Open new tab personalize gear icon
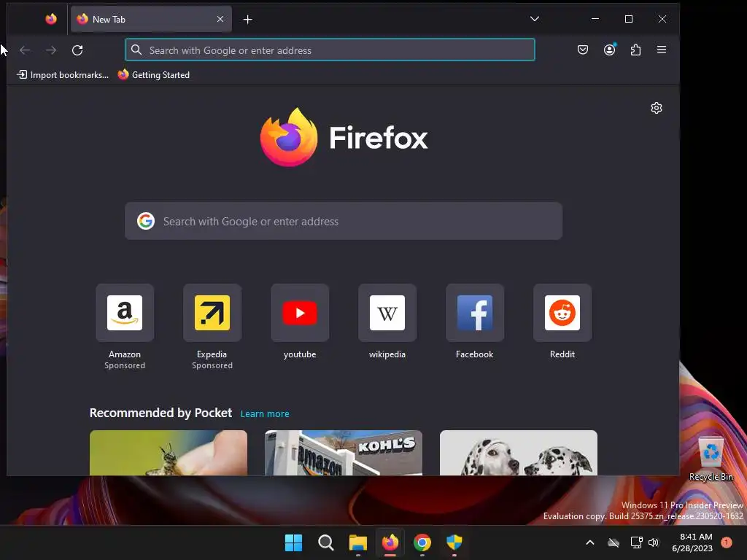This screenshot has height=560, width=747. [x=657, y=108]
